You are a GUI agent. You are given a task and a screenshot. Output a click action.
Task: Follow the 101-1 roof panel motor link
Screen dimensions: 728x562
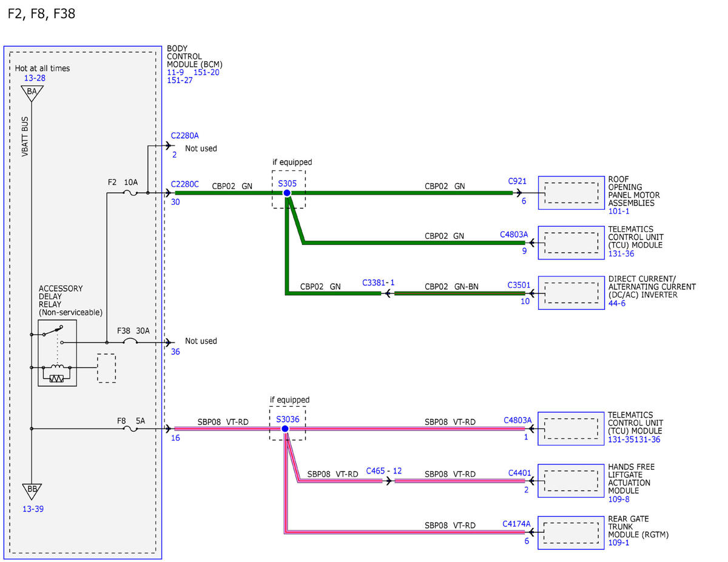pyautogui.click(x=618, y=212)
